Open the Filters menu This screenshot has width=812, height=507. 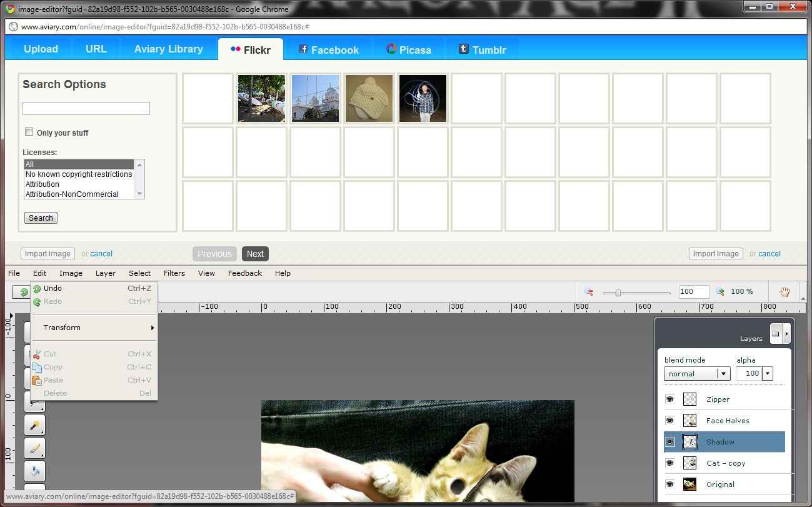(x=174, y=273)
